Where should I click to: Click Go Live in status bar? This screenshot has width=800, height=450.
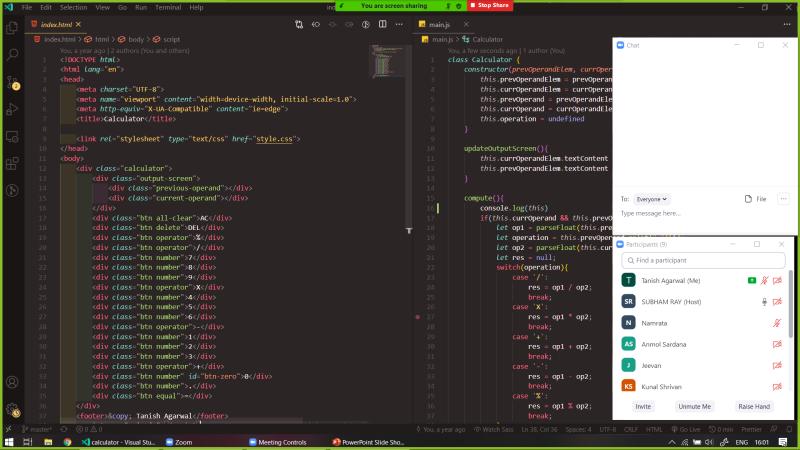coord(686,430)
